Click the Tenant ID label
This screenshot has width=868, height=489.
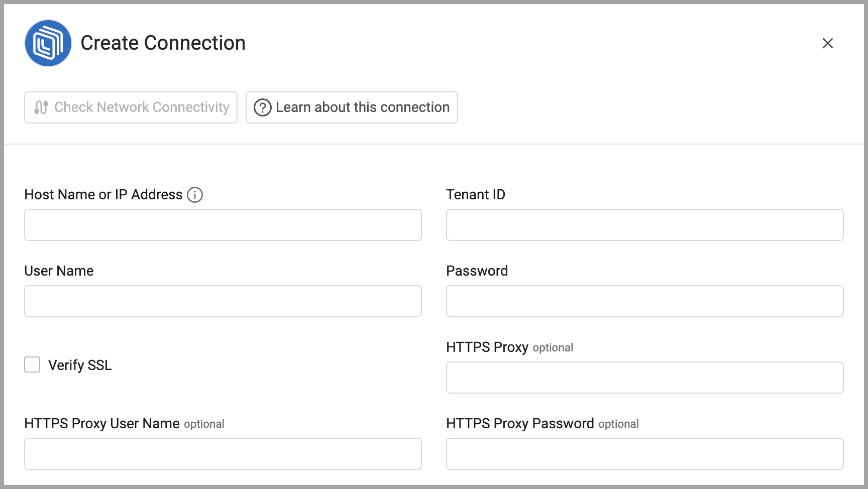475,195
